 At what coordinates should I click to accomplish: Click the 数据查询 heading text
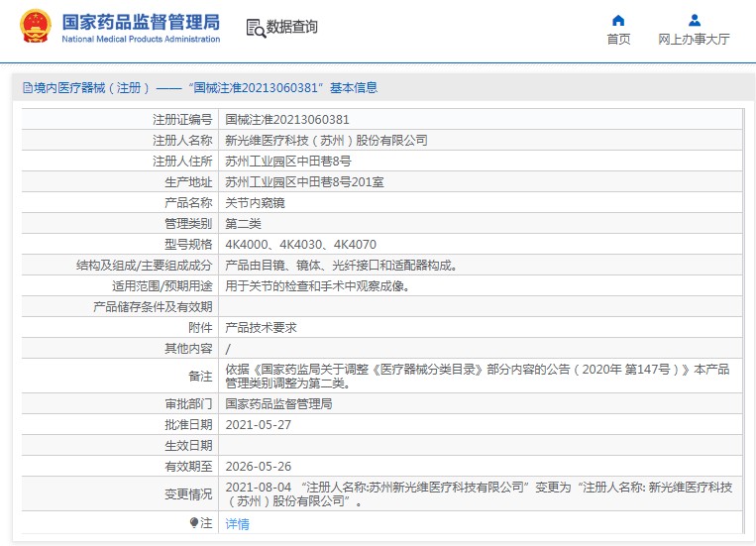tap(291, 27)
